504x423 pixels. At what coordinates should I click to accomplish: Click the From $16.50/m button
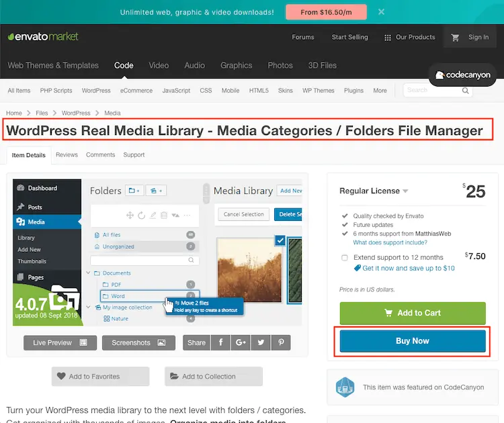click(x=326, y=12)
